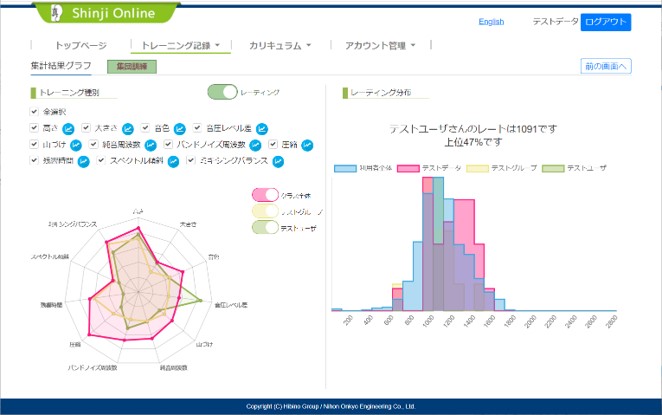Open the graph icon next to バンドノイズ周波数
Image resolution: width=662 pixels, height=415 pixels.
pyautogui.click(x=255, y=145)
